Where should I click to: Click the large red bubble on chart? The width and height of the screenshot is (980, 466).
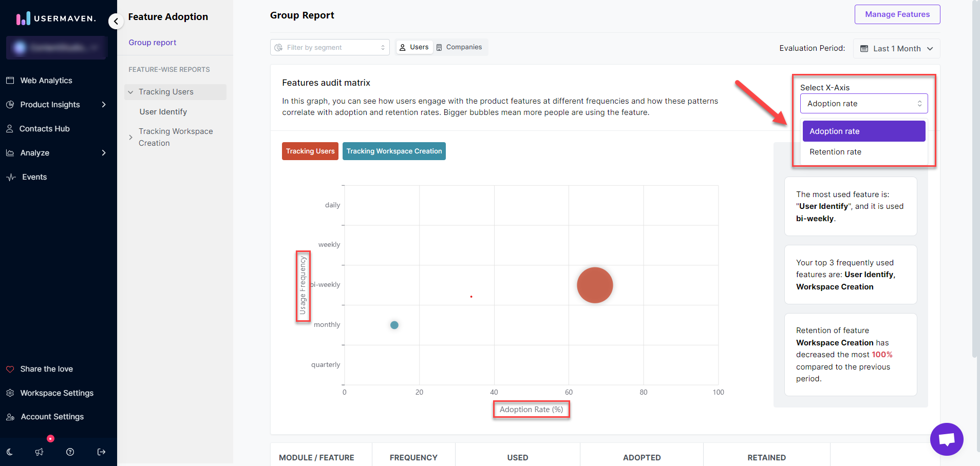click(594, 285)
